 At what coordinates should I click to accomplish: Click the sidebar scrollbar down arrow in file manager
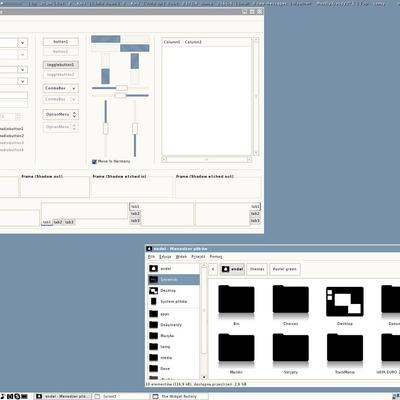[204, 377]
